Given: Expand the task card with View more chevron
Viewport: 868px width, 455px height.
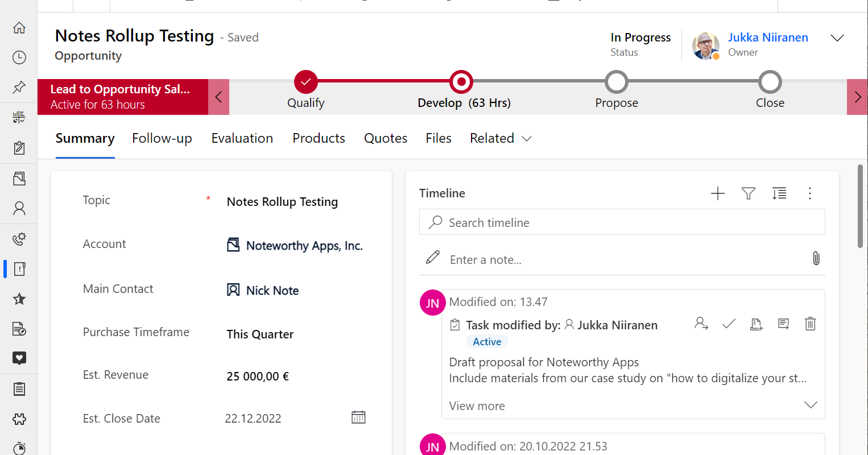Looking at the screenshot, I should tap(810, 405).
